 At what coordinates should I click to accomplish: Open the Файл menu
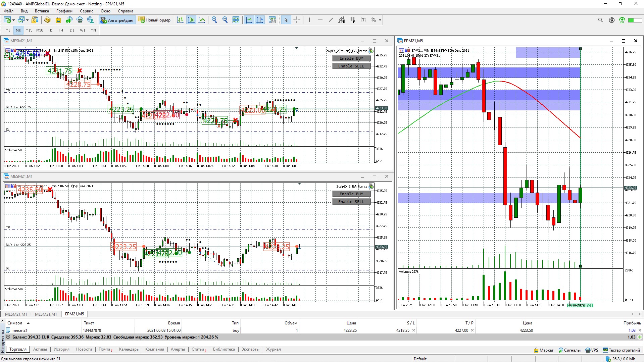(9, 11)
